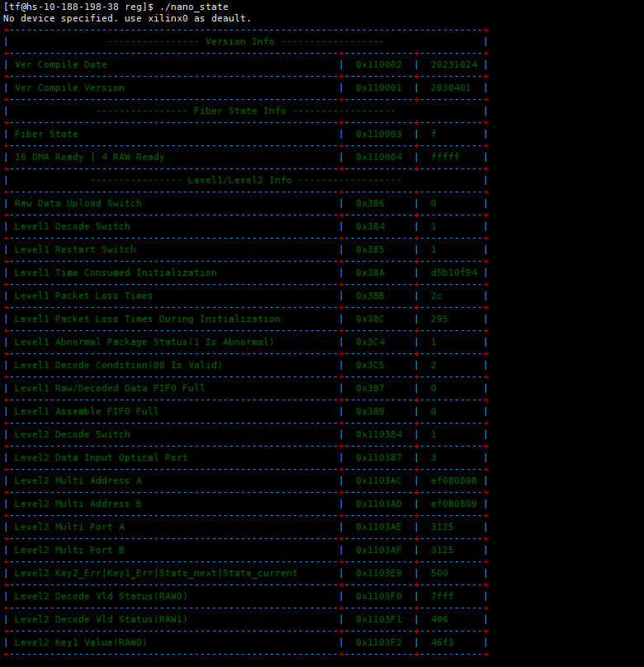The height and width of the screenshot is (667, 644).
Task: Click the Level1 Decode Switch label
Action: pos(72,226)
